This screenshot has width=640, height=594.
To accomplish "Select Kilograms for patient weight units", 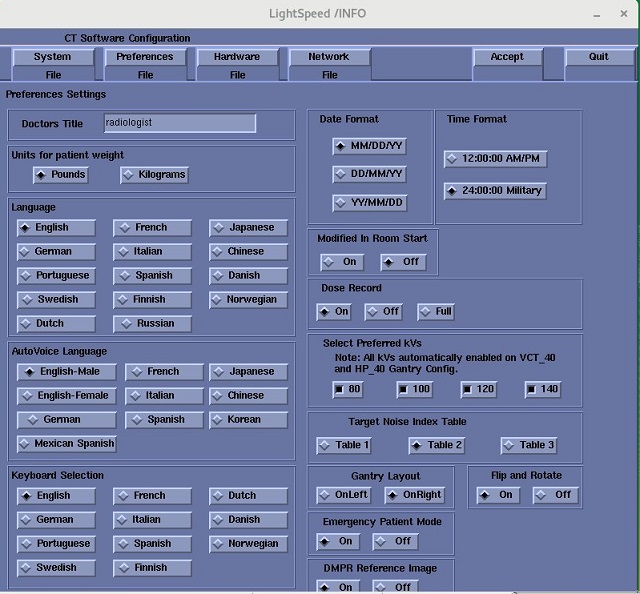I will [155, 175].
